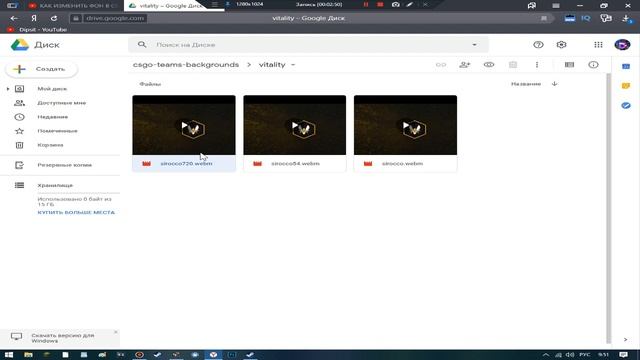Get shareable link for the selected file
The image size is (640, 360).
coord(440,64)
